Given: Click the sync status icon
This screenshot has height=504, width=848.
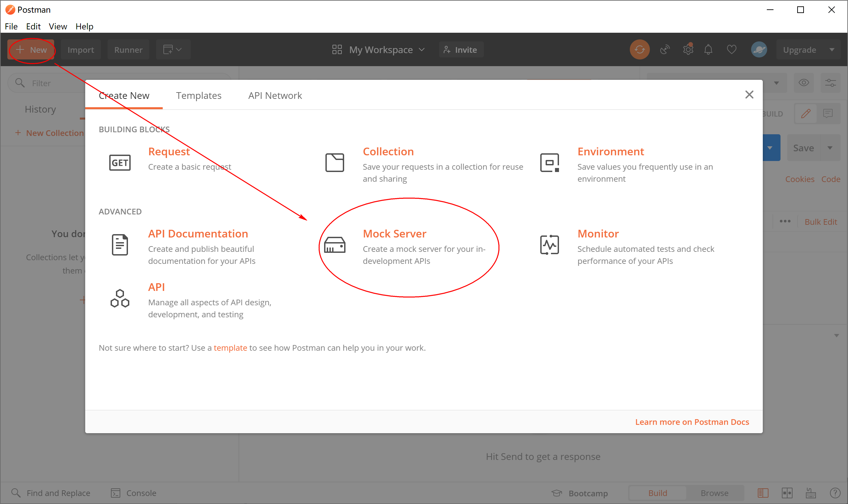Looking at the screenshot, I should (x=640, y=49).
